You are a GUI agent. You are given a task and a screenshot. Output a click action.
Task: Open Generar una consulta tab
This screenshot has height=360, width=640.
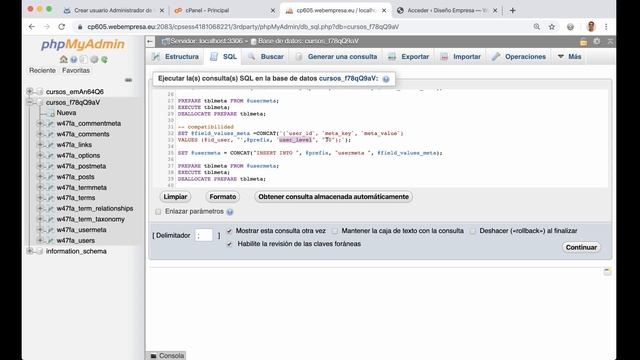[x=336, y=57]
